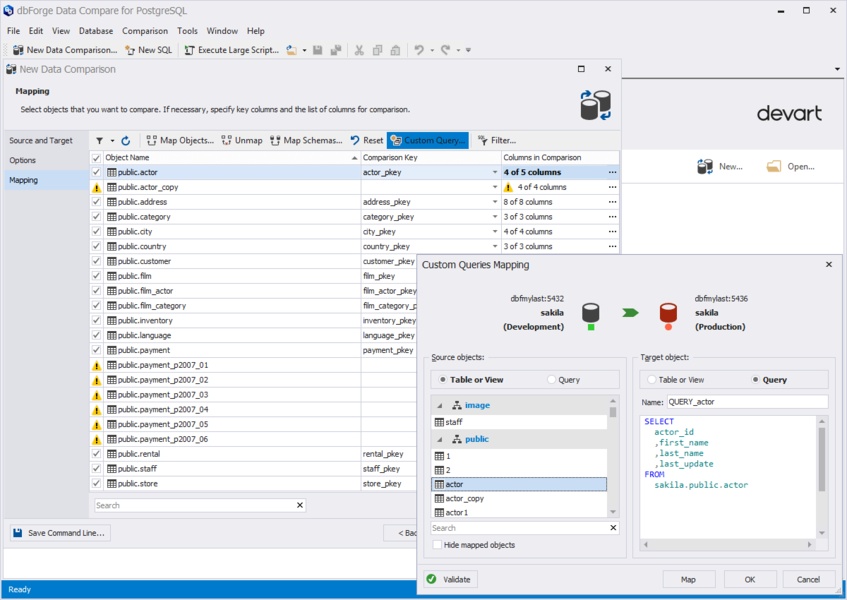The image size is (847, 600).
Task: Open the Filter options
Action: (496, 141)
